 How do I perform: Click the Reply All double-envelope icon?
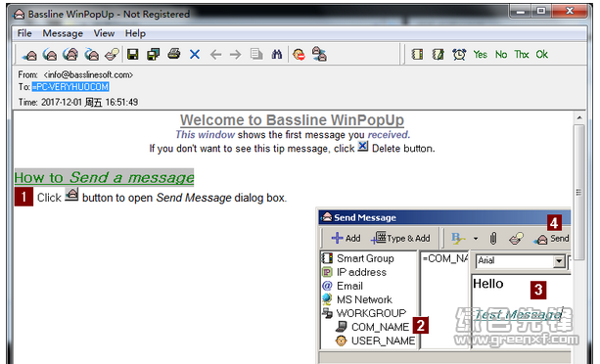tap(70, 55)
